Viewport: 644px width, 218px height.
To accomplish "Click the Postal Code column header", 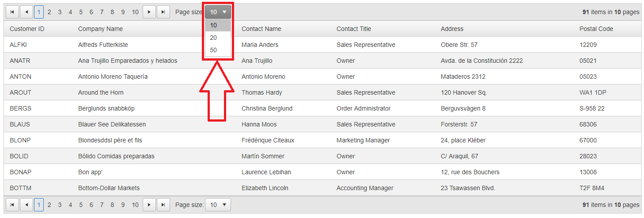I will [596, 29].
